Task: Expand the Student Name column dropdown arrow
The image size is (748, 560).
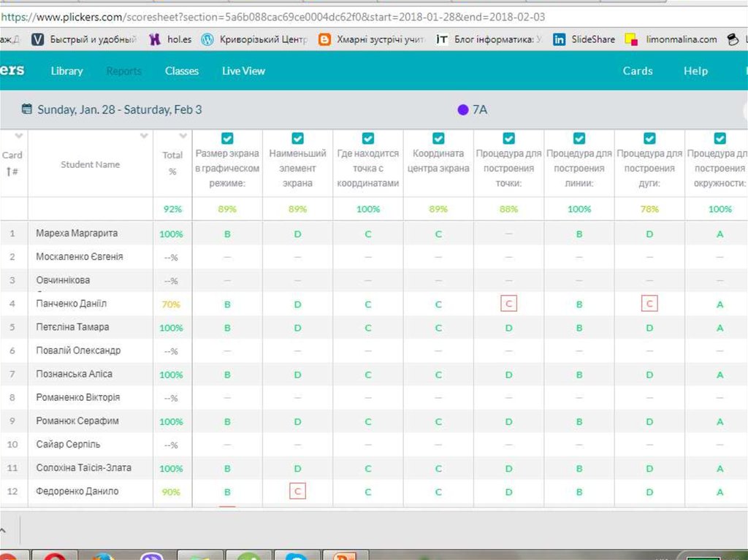Action: pyautogui.click(x=144, y=136)
